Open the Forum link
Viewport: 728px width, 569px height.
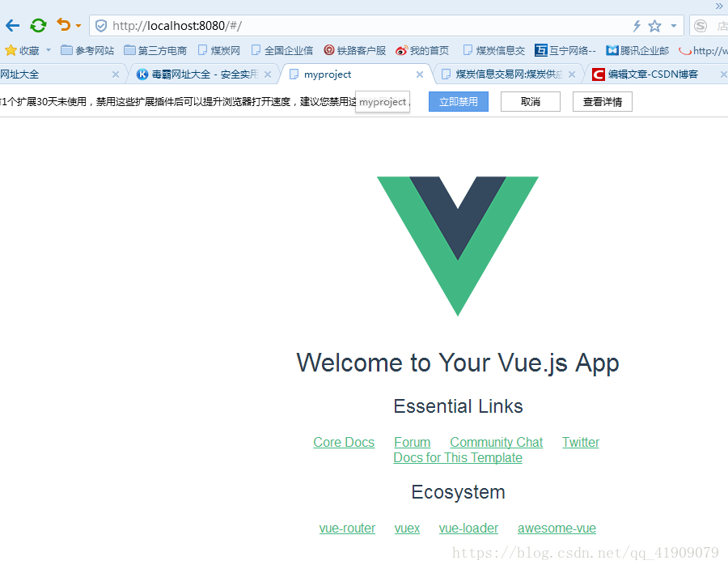click(413, 442)
